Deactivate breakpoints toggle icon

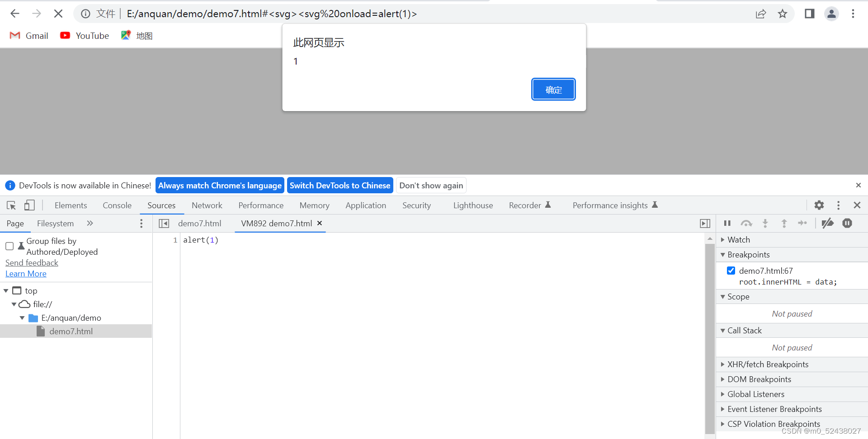pyautogui.click(x=828, y=223)
